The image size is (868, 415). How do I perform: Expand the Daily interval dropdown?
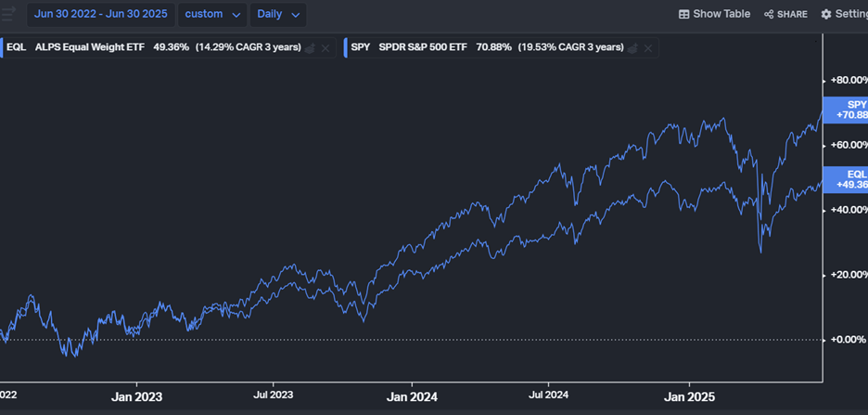(x=277, y=15)
